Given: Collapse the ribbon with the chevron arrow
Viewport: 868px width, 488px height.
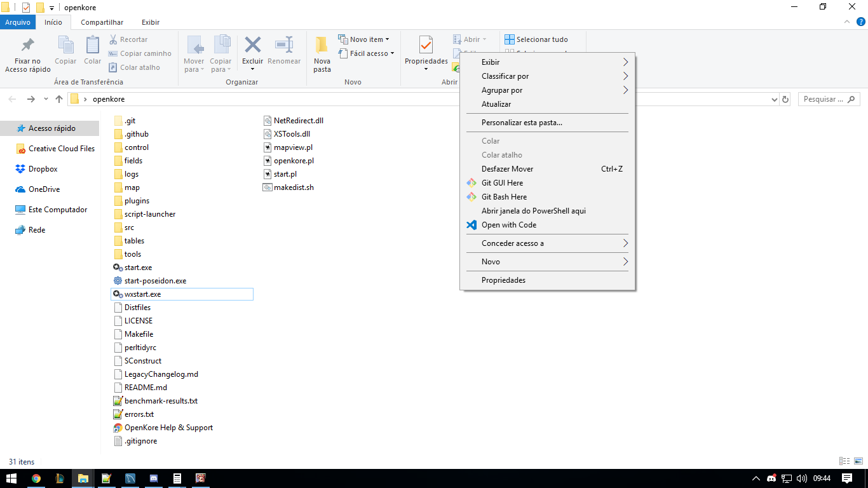Looking at the screenshot, I should (846, 21).
